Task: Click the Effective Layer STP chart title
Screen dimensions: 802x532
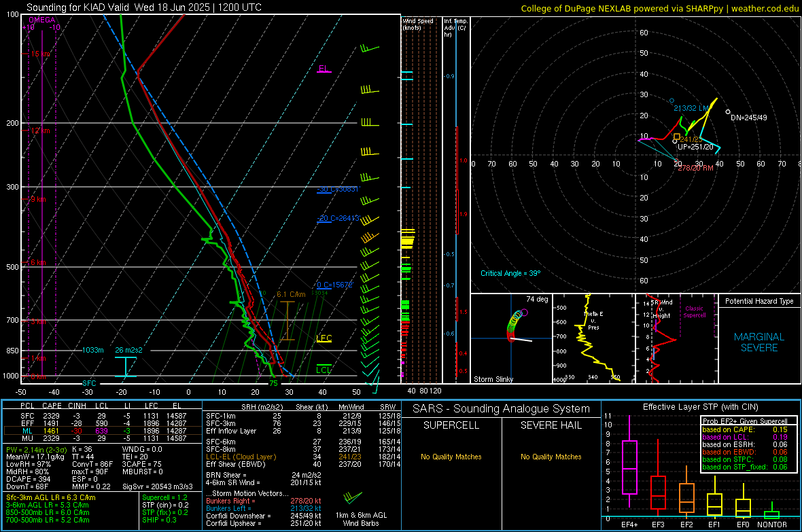Action: click(x=700, y=407)
